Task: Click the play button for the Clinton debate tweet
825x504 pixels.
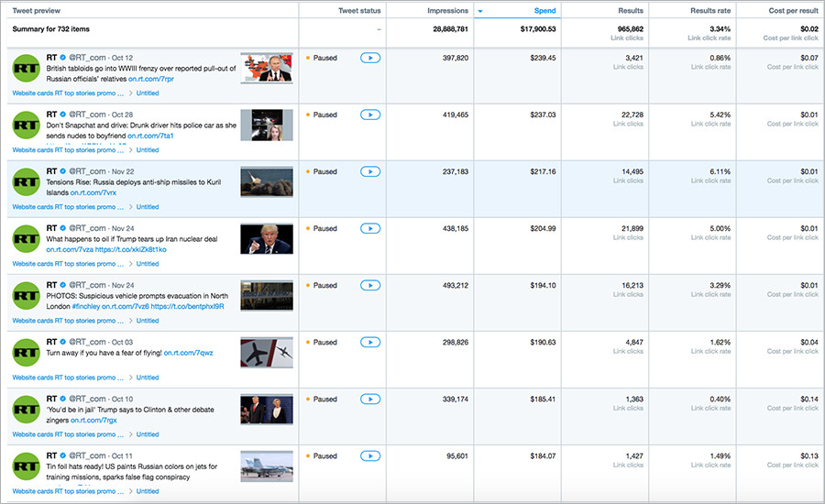Action: tap(370, 399)
